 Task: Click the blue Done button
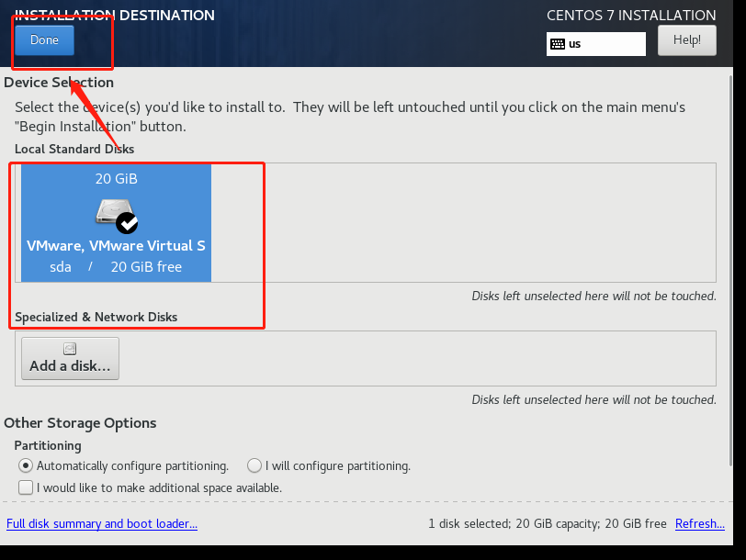pos(44,39)
